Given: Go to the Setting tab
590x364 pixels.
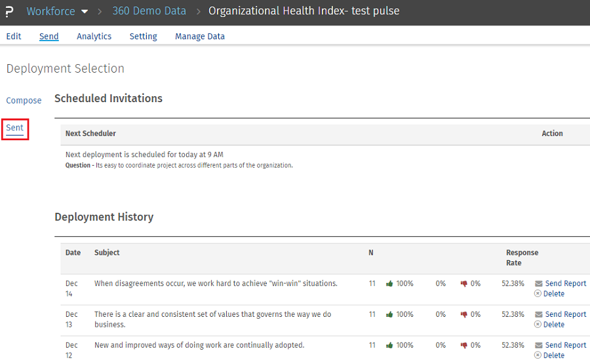Looking at the screenshot, I should pyautogui.click(x=143, y=37).
